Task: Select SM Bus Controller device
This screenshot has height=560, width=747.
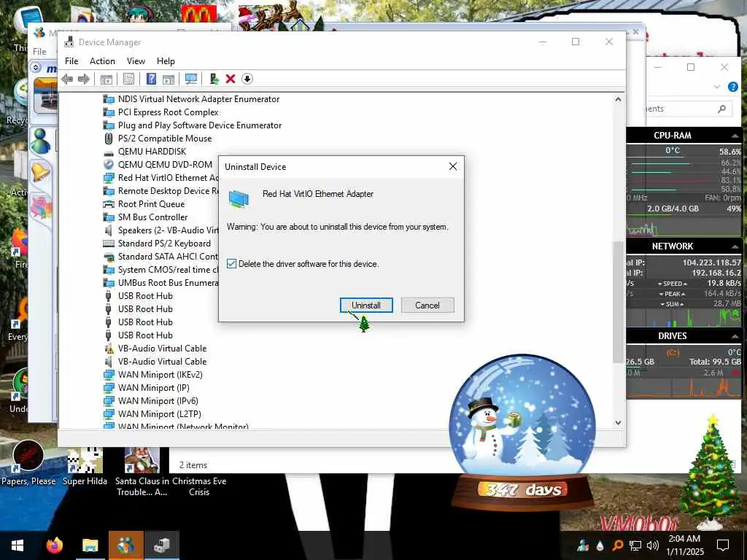Action: click(153, 217)
